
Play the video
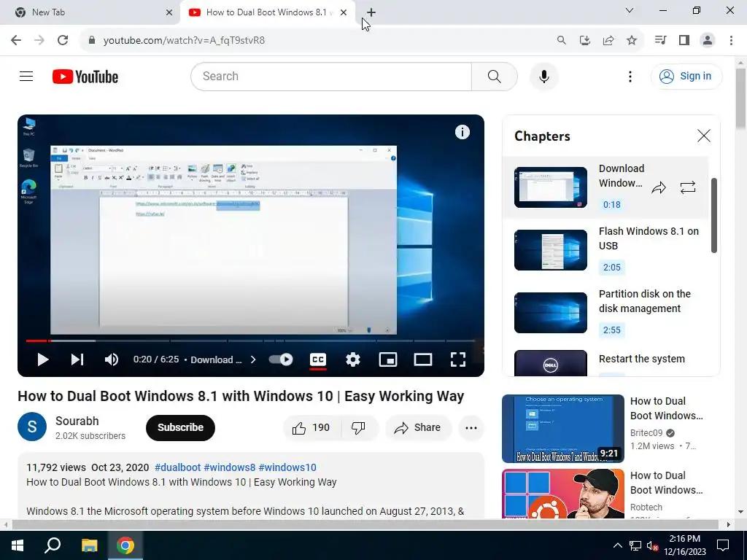(43, 359)
